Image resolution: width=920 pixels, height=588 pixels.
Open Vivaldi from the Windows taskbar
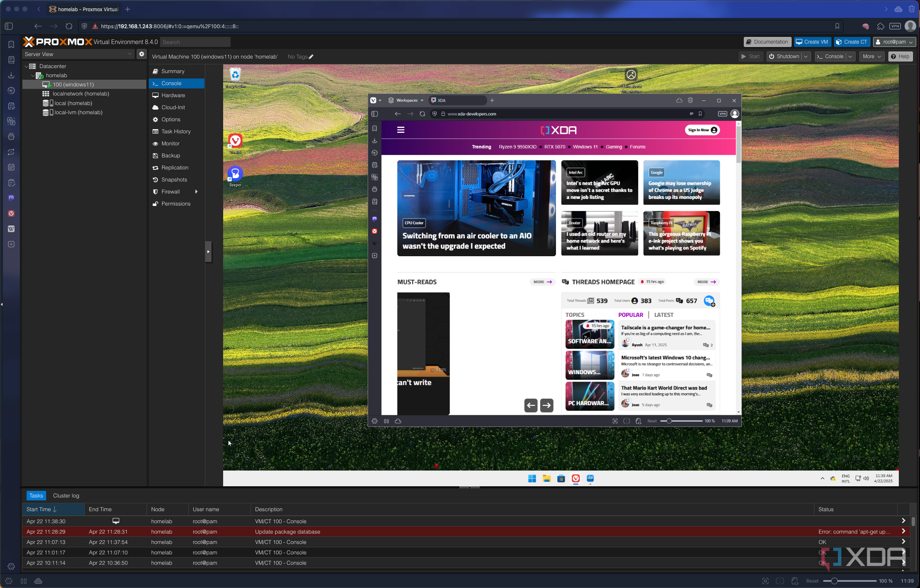(576, 478)
